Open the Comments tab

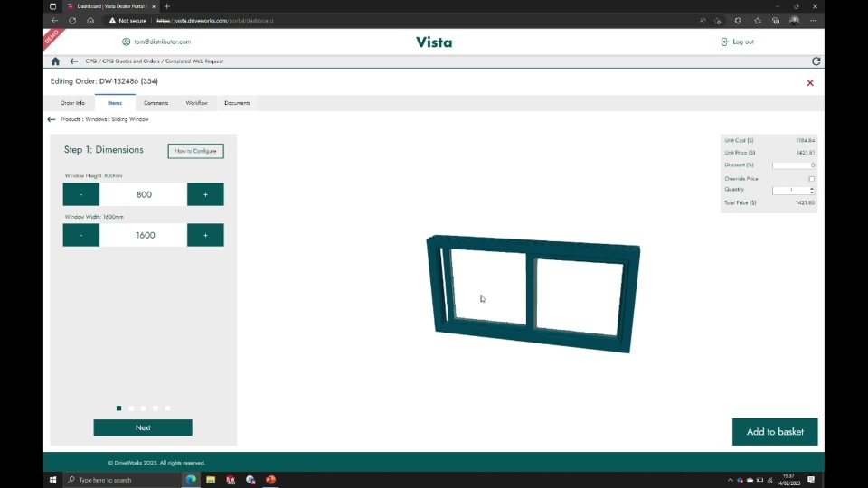156,103
